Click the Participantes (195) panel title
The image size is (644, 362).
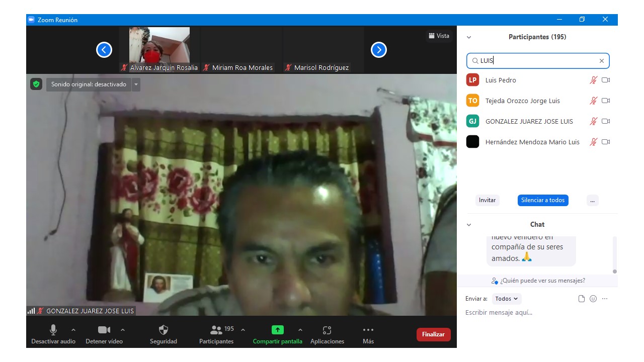coord(537,37)
